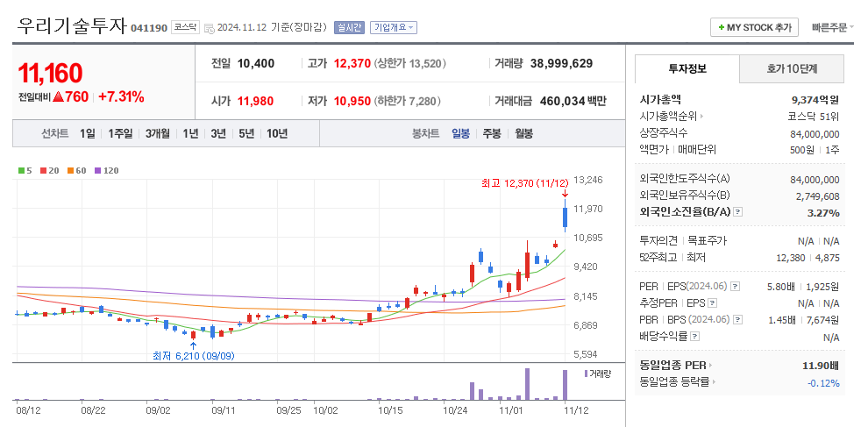The width and height of the screenshot is (868, 427).
Task: Select the 1주일 line chart
Action: click(x=120, y=133)
